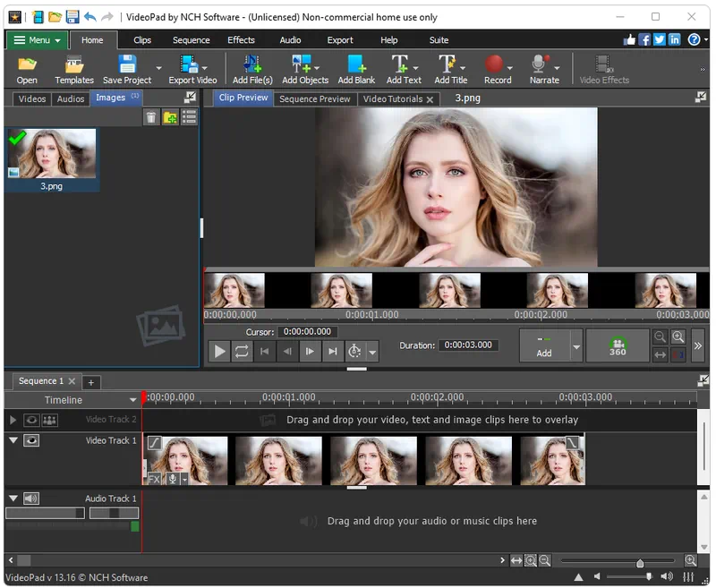
Task: Open a project with the Open icon
Action: (x=27, y=70)
